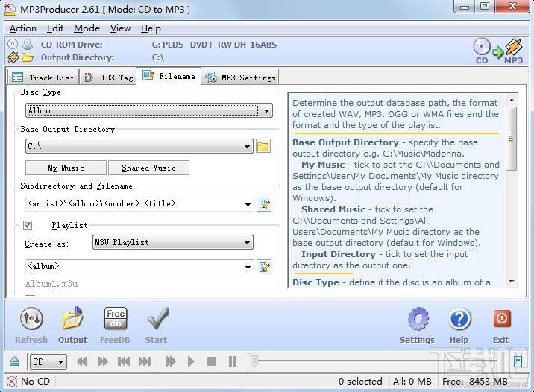Click the '0 selected' status text
Image resolution: width=534 pixels, height=392 pixels.
(x=360, y=382)
